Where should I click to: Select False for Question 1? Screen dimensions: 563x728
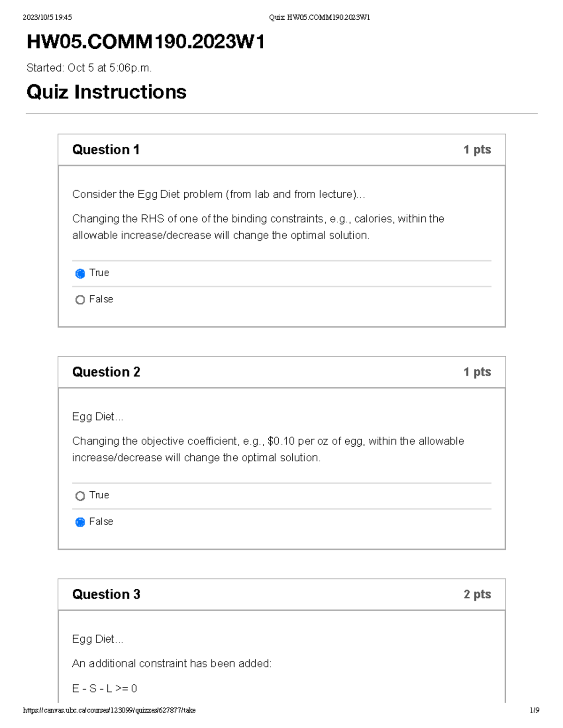[x=80, y=299]
